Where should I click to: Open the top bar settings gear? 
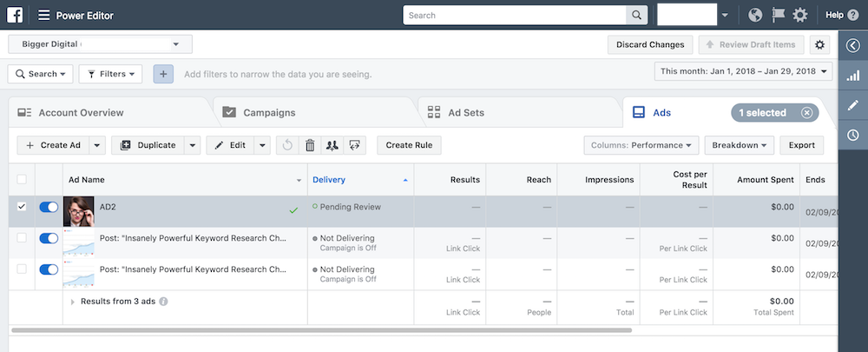coord(800,15)
